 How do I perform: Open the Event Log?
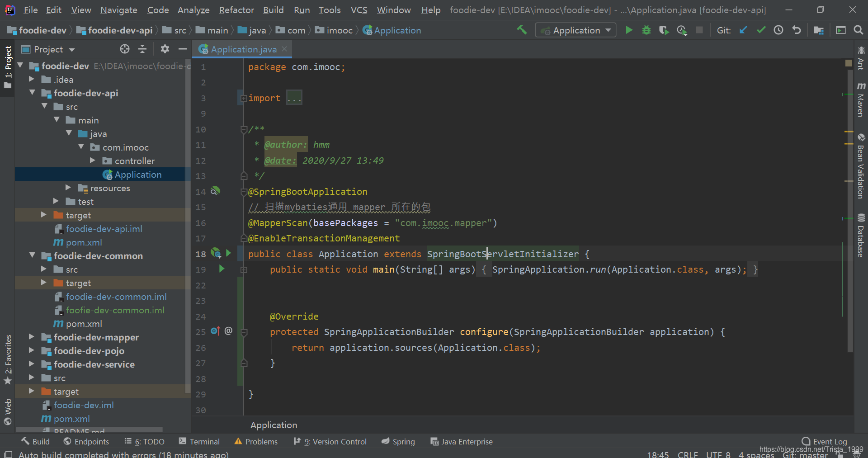(x=824, y=441)
